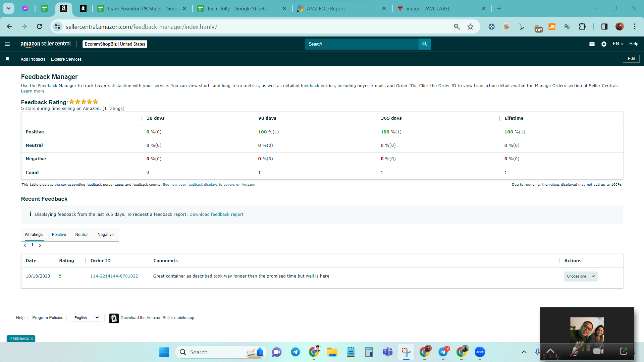
Task: View site information icon left of the URL
Action: 58,27
